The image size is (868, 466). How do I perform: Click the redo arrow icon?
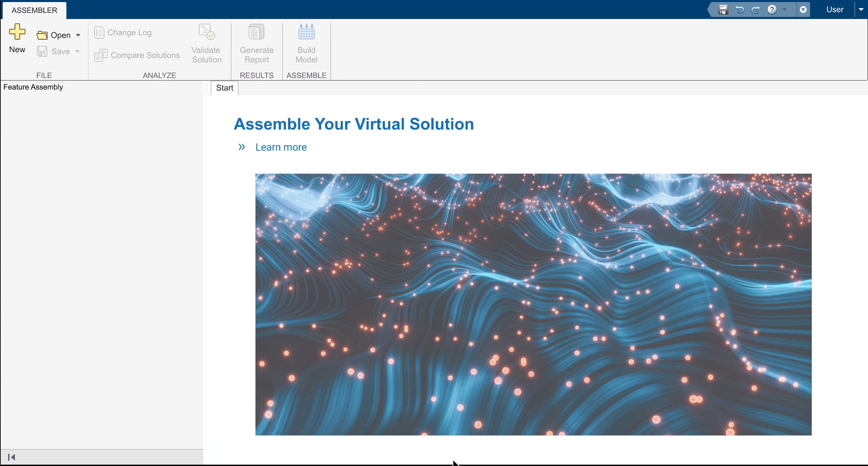click(x=756, y=9)
